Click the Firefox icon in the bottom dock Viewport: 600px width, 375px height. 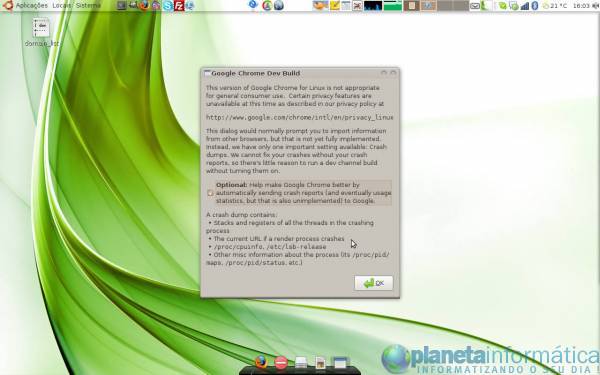pyautogui.click(x=261, y=361)
